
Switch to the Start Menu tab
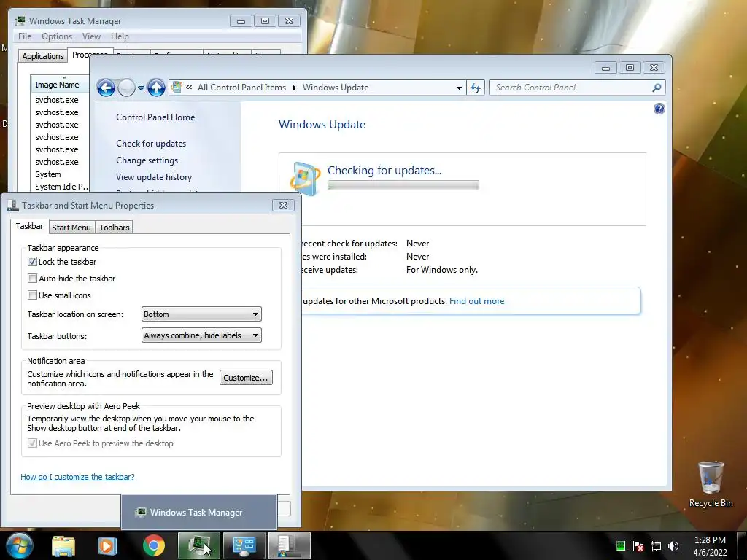tap(71, 227)
